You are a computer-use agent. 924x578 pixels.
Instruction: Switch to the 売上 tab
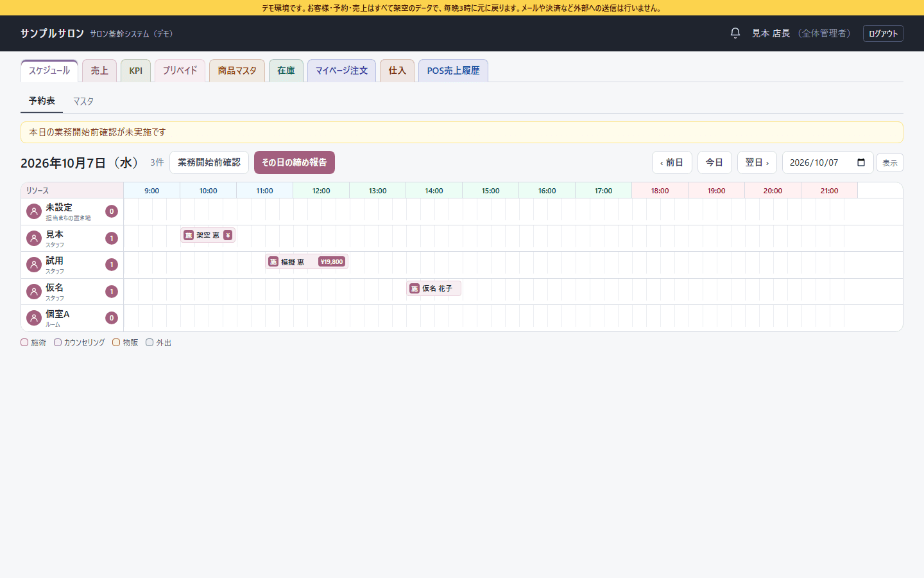coord(99,71)
